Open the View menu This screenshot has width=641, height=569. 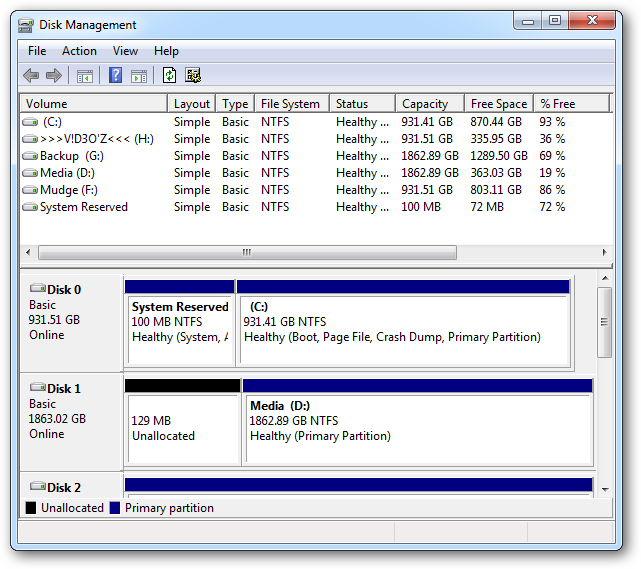coord(125,51)
